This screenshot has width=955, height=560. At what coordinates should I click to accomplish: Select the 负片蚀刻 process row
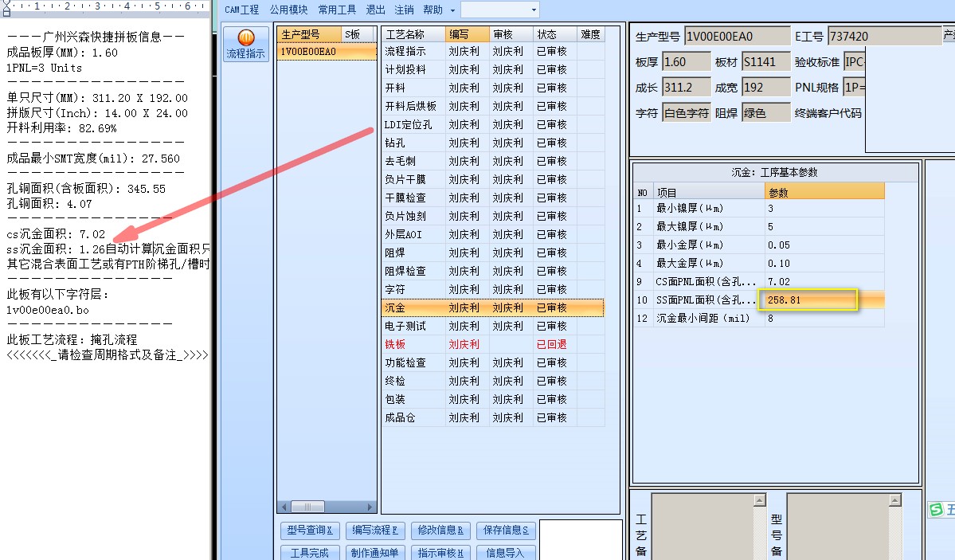click(493, 217)
